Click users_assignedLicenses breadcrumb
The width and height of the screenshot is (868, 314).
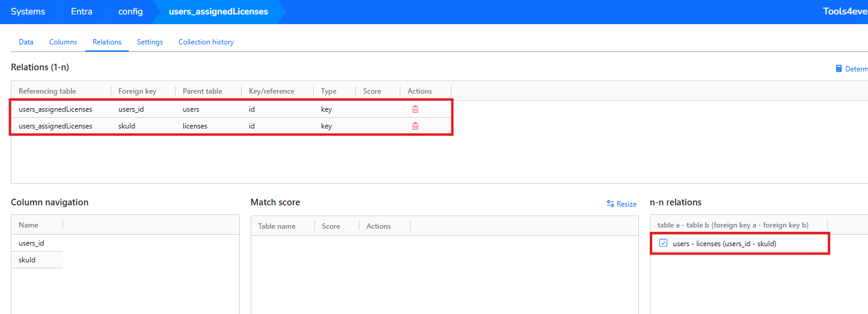pyautogui.click(x=219, y=12)
